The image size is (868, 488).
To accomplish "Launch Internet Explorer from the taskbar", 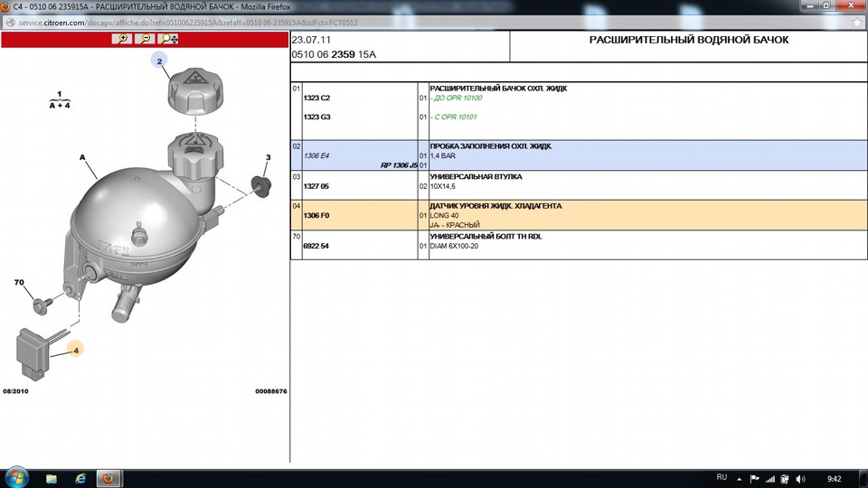I will [x=80, y=479].
